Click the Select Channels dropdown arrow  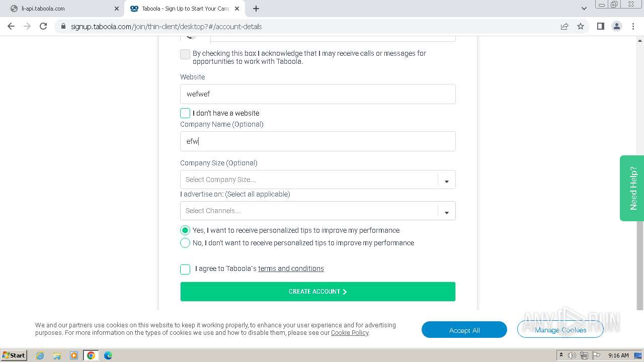point(447,212)
